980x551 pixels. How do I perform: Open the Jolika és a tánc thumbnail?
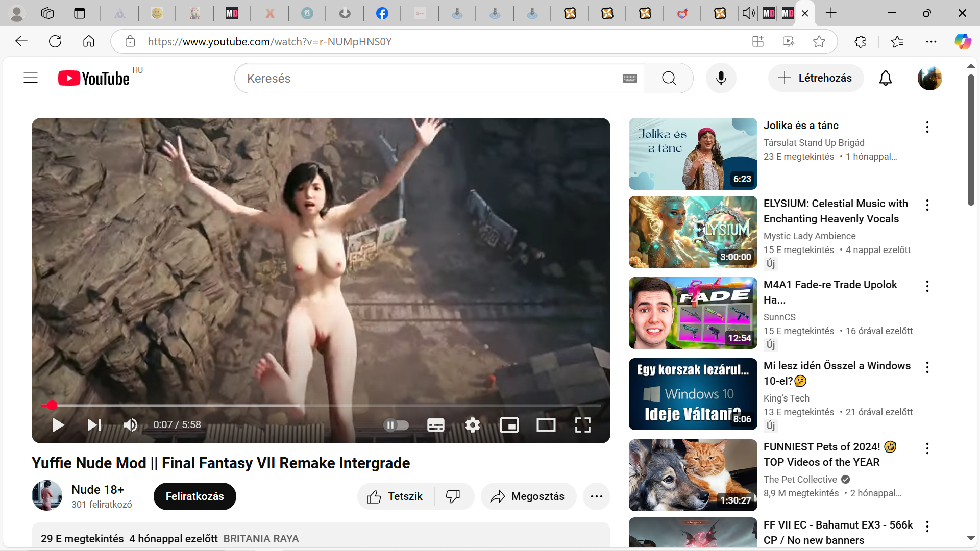pyautogui.click(x=693, y=154)
